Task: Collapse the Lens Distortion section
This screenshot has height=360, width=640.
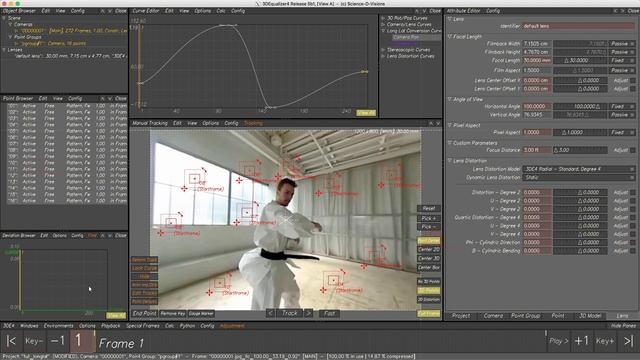Action: click(x=450, y=161)
